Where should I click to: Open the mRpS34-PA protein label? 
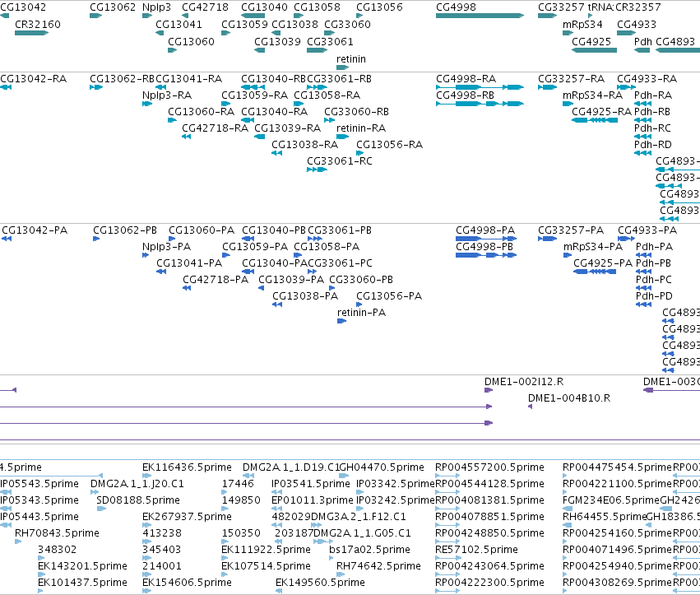click(x=593, y=247)
